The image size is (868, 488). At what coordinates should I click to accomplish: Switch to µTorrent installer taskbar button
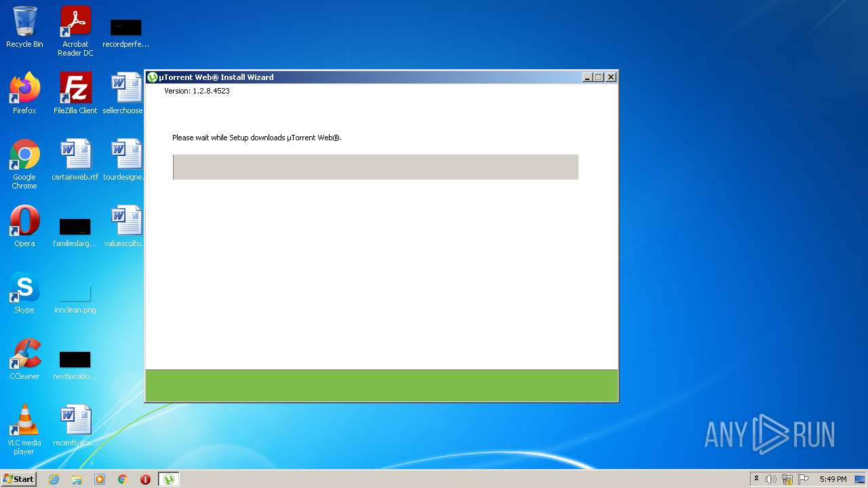169,479
